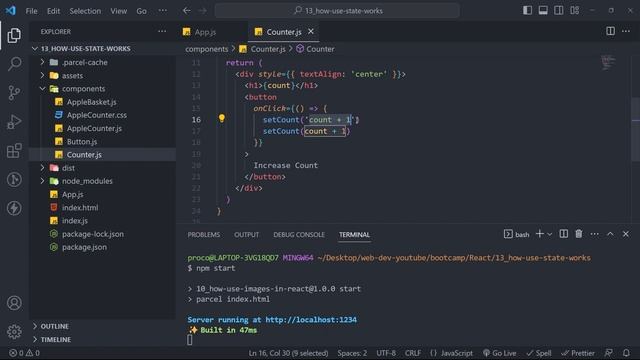Toggle the primary side bar layout icon
The image size is (640, 360).
[x=527, y=10]
